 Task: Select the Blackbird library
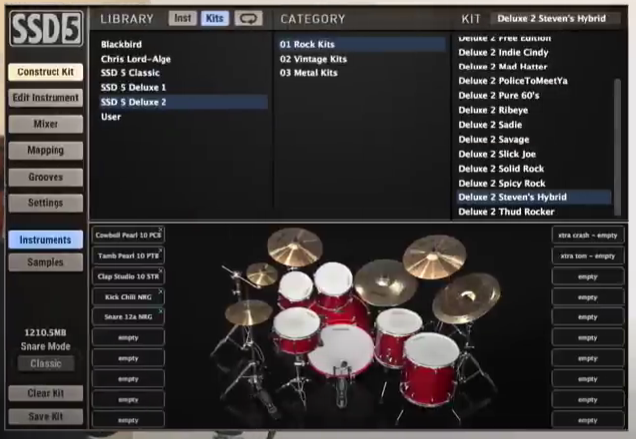[x=184, y=44]
